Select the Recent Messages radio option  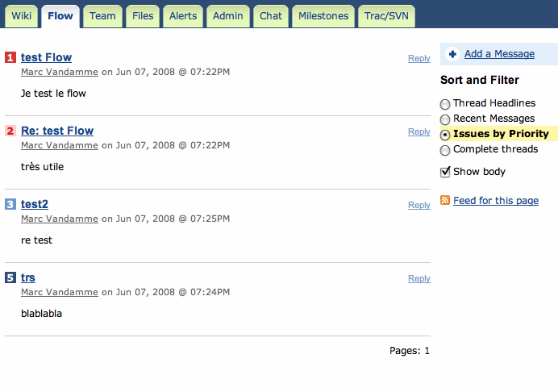(445, 119)
